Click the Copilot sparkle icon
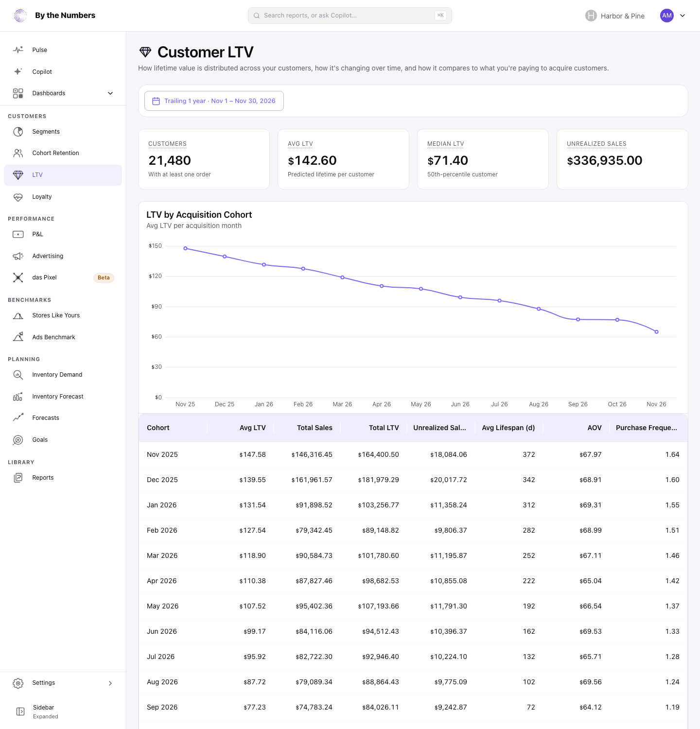Screen dimensions: 700x729 pyautogui.click(x=18, y=71)
